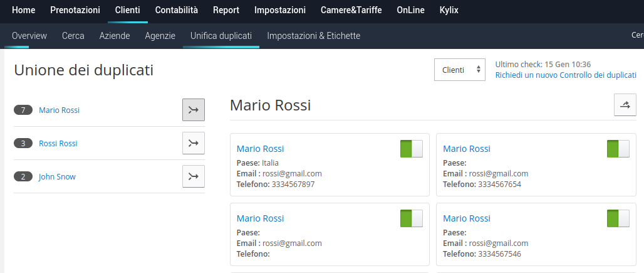Viewport: 644px width, 273px height.
Task: Click merge icon beside Mario Rossi list entry
Action: pyautogui.click(x=194, y=110)
